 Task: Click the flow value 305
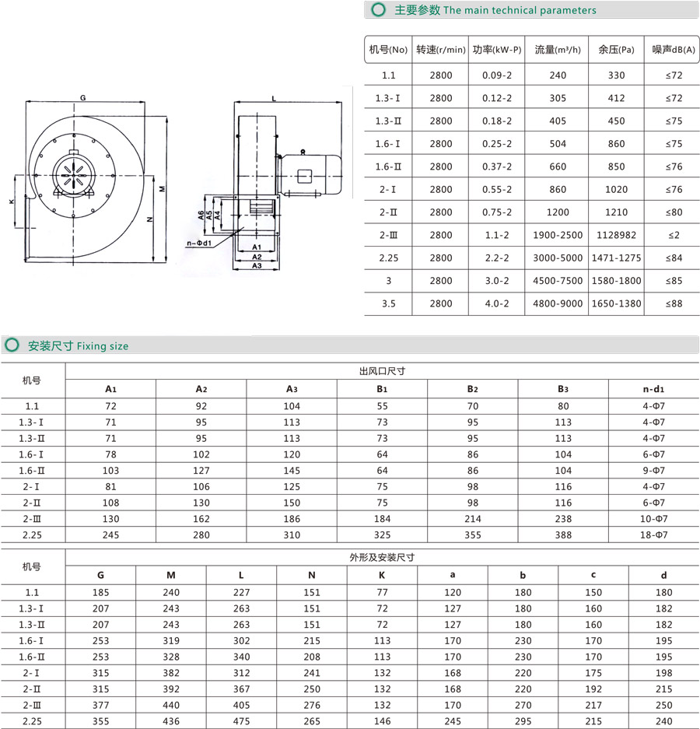(x=558, y=98)
